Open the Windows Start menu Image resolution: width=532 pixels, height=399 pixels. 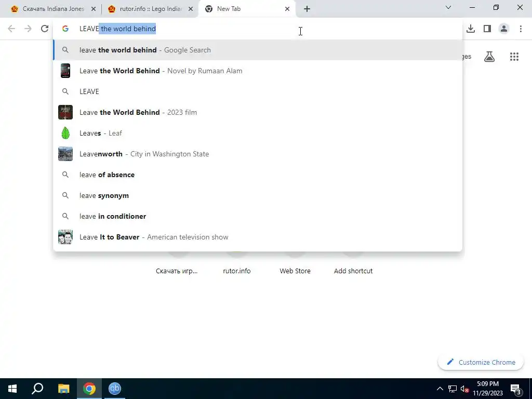(12, 389)
